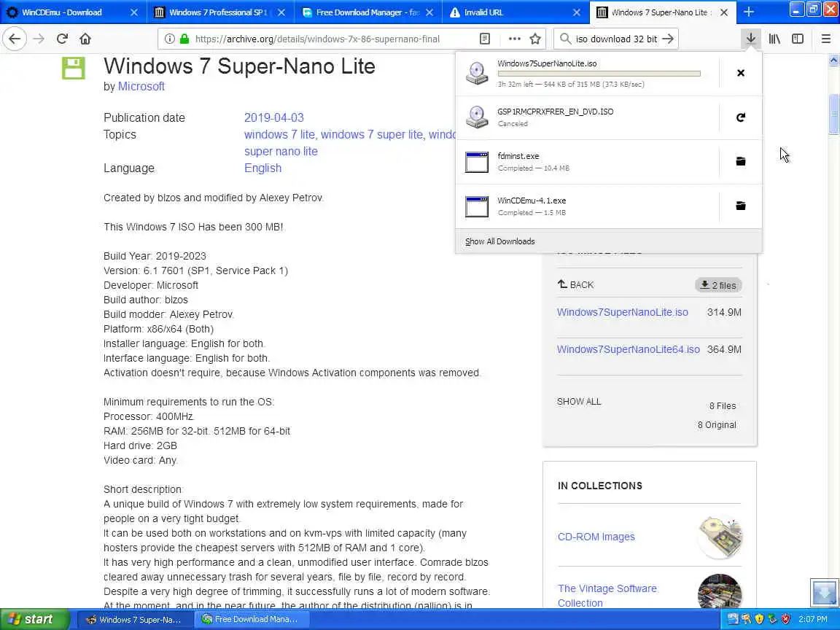This screenshot has width=840, height=630.
Task: Open containing folder for fdminst.exe
Action: pos(741,161)
